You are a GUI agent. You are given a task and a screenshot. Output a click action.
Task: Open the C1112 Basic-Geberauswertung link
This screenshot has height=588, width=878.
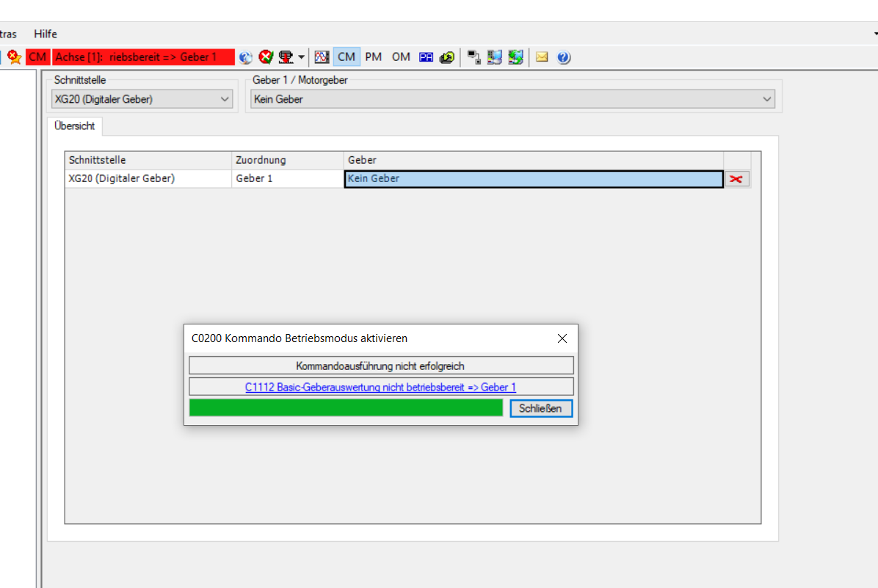coord(381,388)
